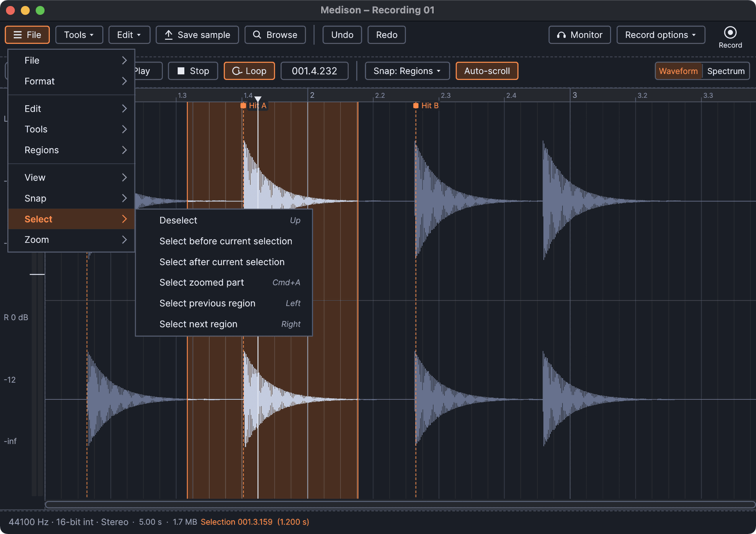
Task: Click the hamburger File menu icon
Action: pos(18,35)
